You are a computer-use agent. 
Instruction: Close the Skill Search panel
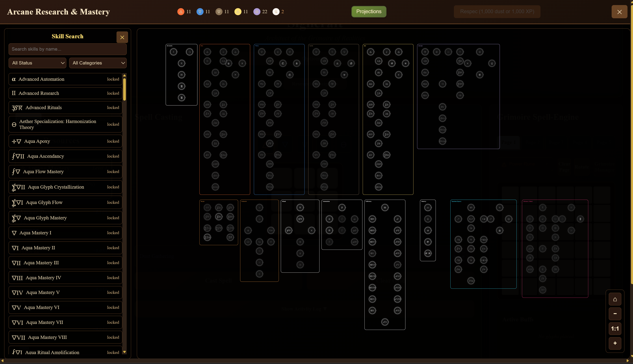tap(122, 37)
